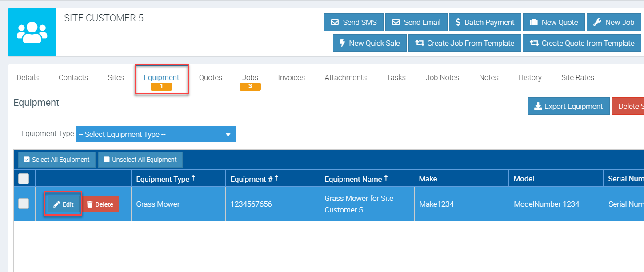Open the Site Rates tab
Screen dimensions: 644x272
coord(577,77)
